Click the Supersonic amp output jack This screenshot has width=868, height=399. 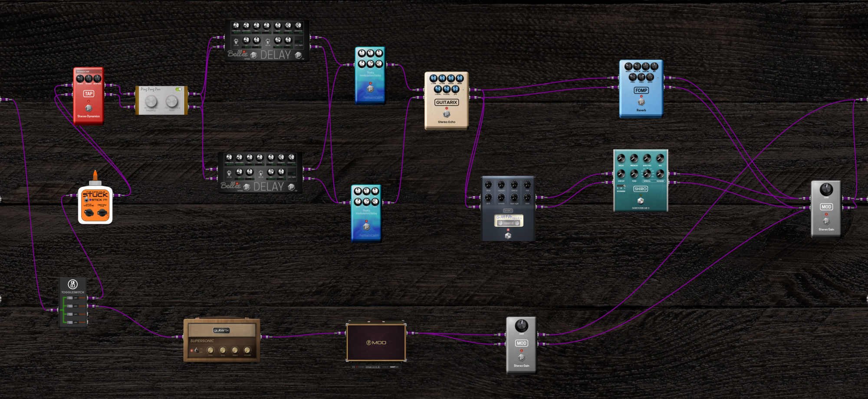point(265,337)
